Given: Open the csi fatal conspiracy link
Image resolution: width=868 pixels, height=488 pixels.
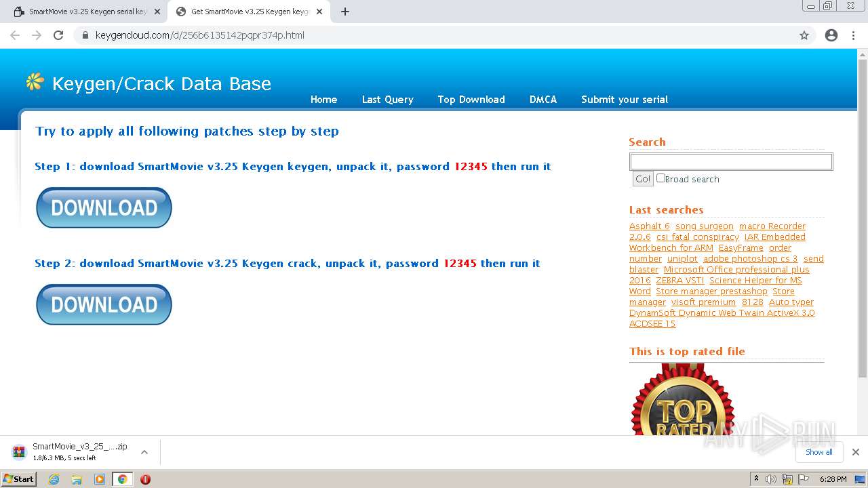Looking at the screenshot, I should pyautogui.click(x=698, y=237).
